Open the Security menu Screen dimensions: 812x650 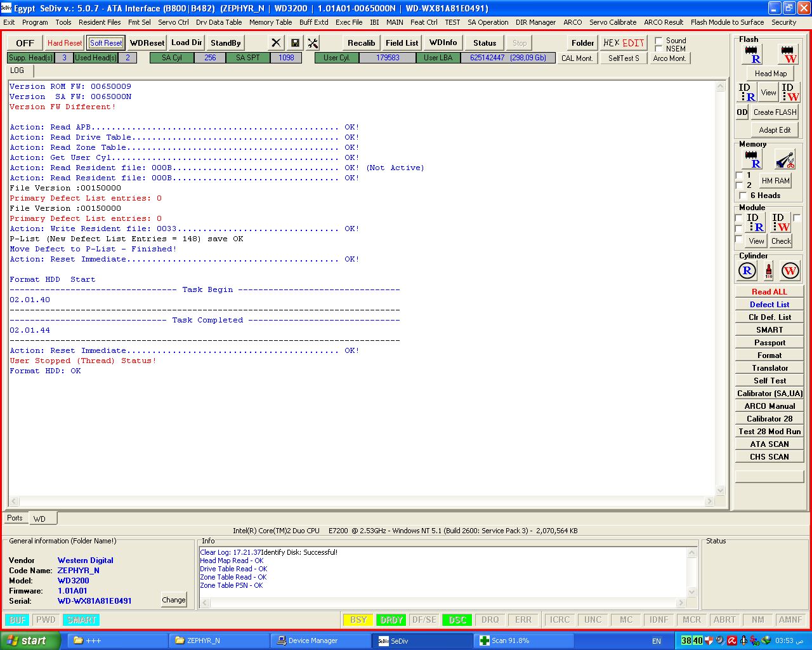(783, 22)
